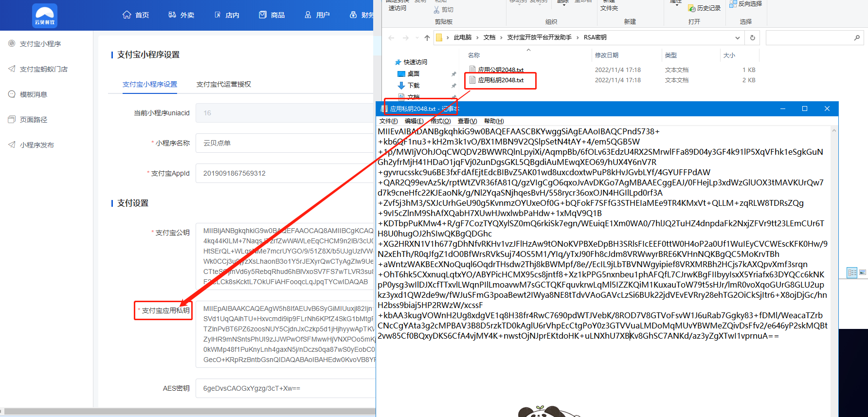Switch to the 支付宝代运营授权 tab
The image size is (868, 417).
click(224, 84)
